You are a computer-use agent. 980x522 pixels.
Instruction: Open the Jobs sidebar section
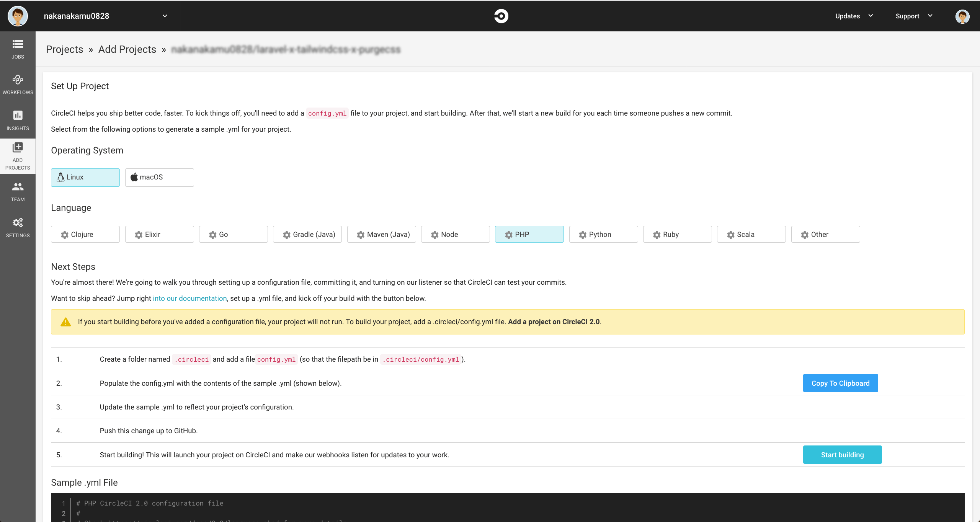point(18,49)
